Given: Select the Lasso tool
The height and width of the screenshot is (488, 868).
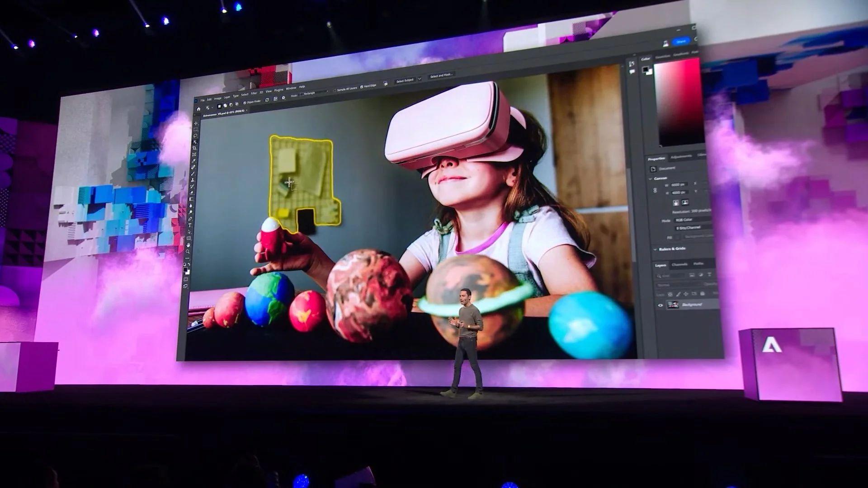Looking at the screenshot, I should pyautogui.click(x=195, y=136).
